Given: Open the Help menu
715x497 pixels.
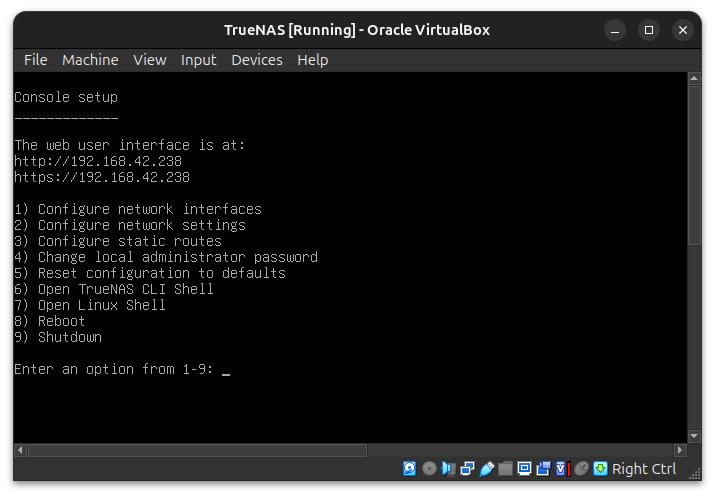Looking at the screenshot, I should (x=312, y=60).
